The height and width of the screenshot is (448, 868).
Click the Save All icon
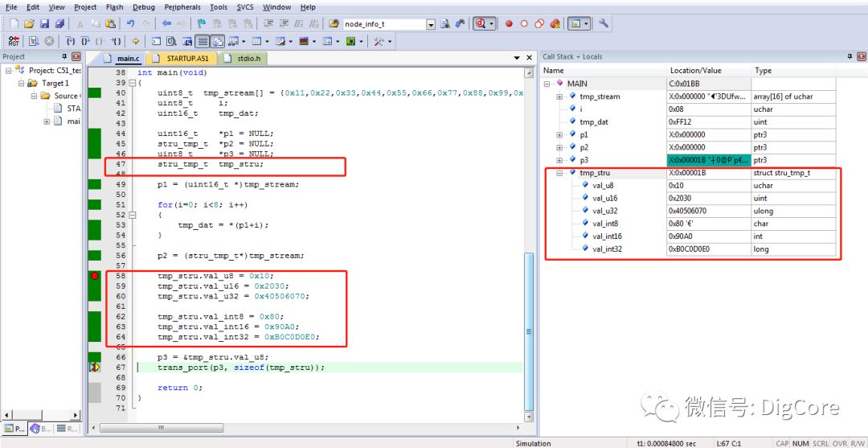pos(59,24)
